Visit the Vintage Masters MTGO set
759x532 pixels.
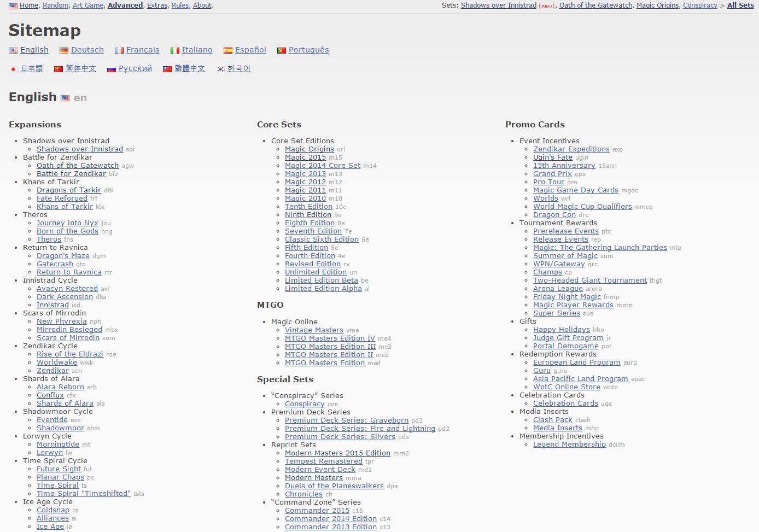314,330
